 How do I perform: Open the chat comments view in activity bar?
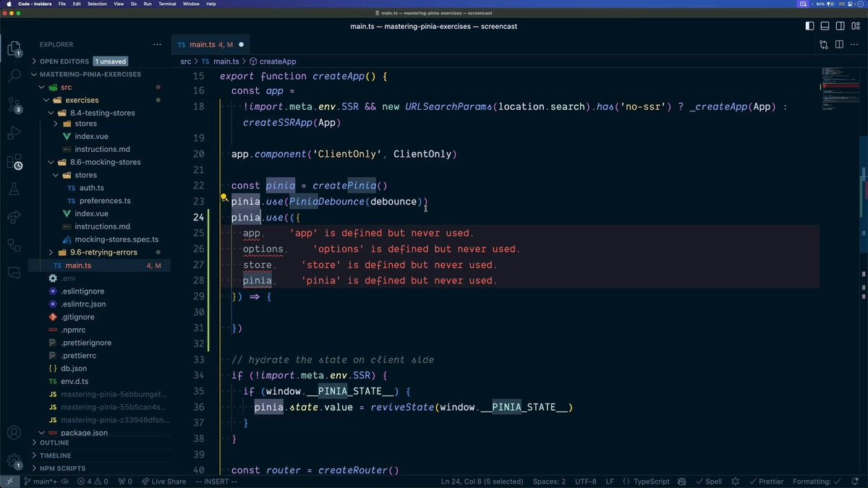click(14, 273)
